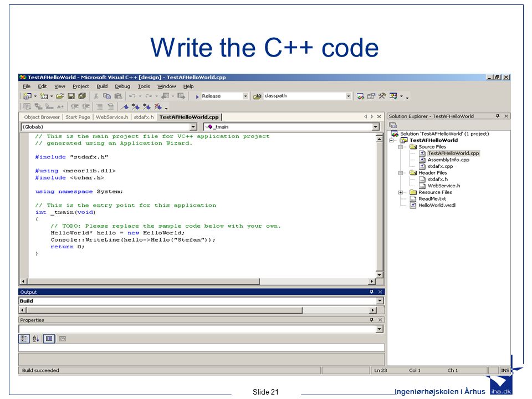Select stdafx.cpp in Solution Explorer

pos(440,166)
